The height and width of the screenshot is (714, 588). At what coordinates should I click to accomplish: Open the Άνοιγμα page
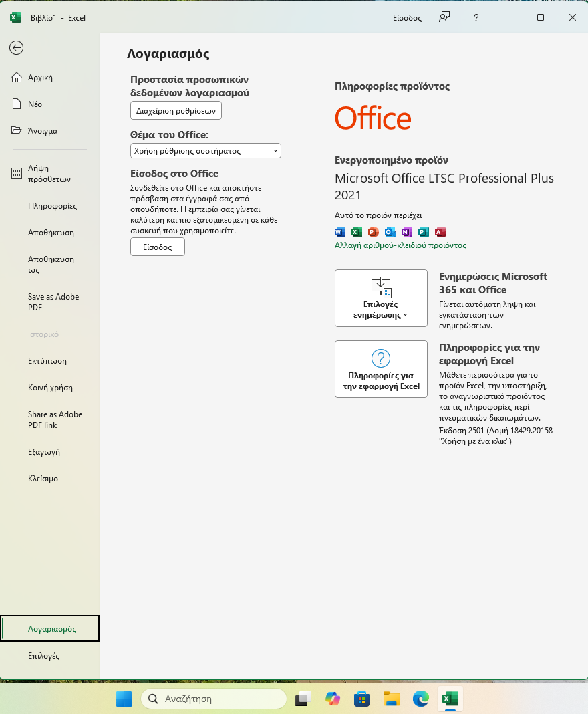(49, 130)
